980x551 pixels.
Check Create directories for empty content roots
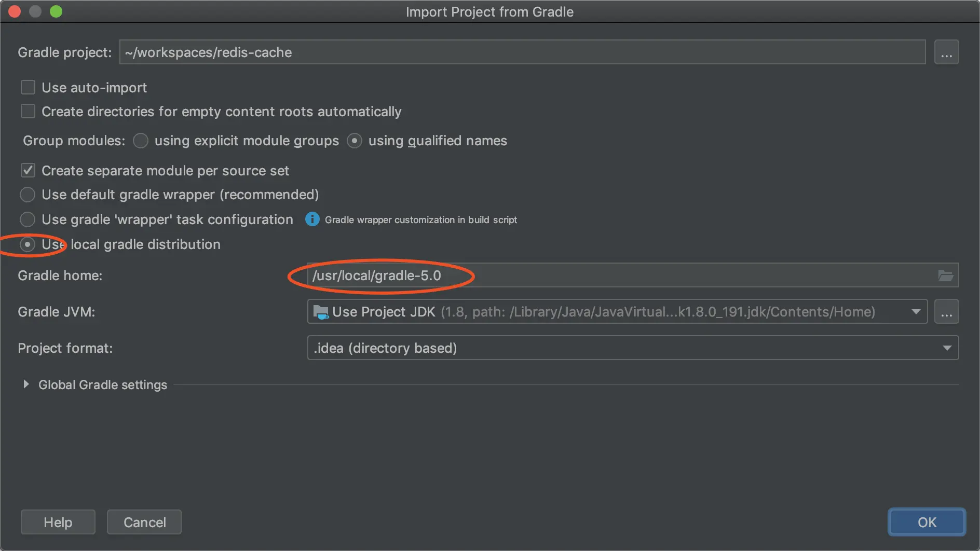tap(28, 112)
